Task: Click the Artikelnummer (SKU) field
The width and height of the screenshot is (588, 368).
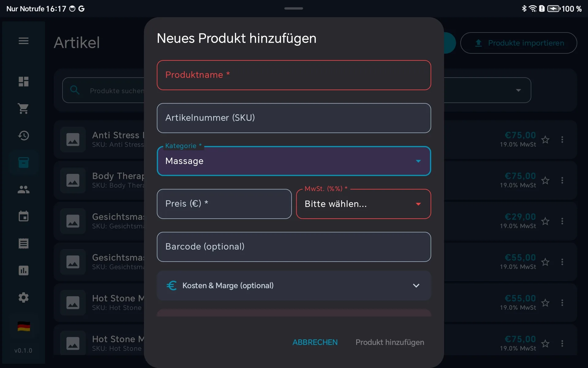Action: [x=294, y=118]
